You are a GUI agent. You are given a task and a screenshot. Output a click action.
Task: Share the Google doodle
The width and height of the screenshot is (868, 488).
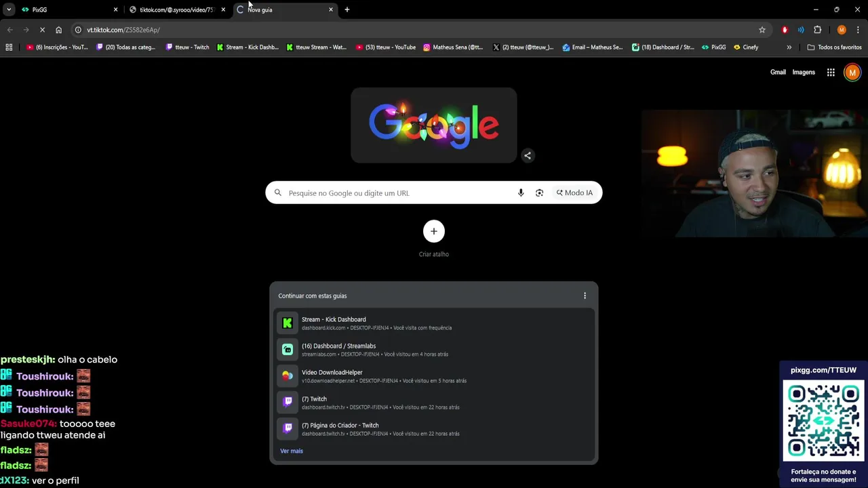[528, 155]
